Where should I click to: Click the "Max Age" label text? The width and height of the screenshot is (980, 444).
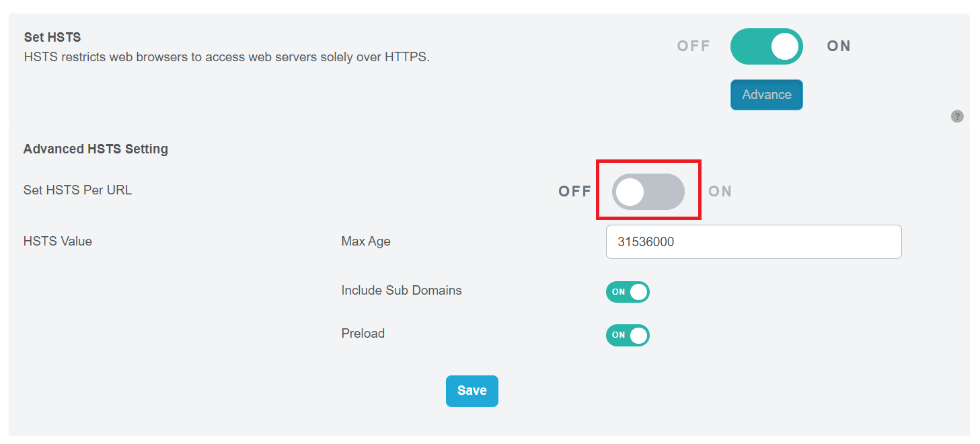coord(366,241)
